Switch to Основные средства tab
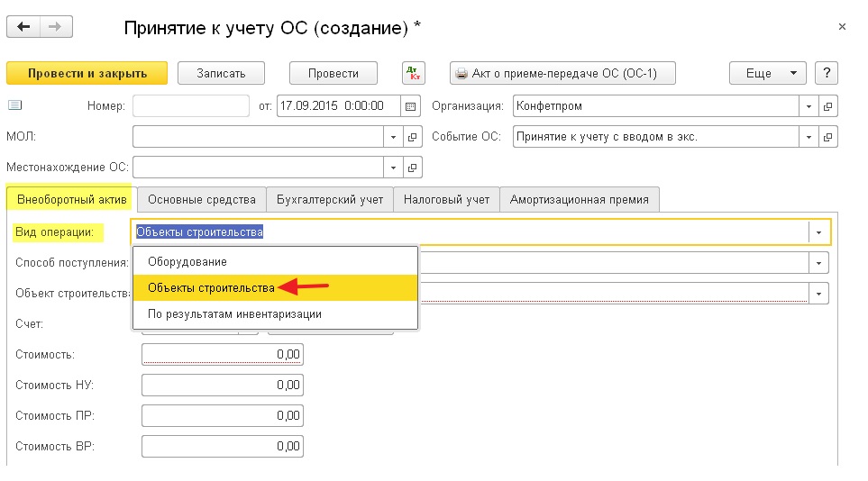This screenshot has height=481, width=868. pyautogui.click(x=202, y=199)
